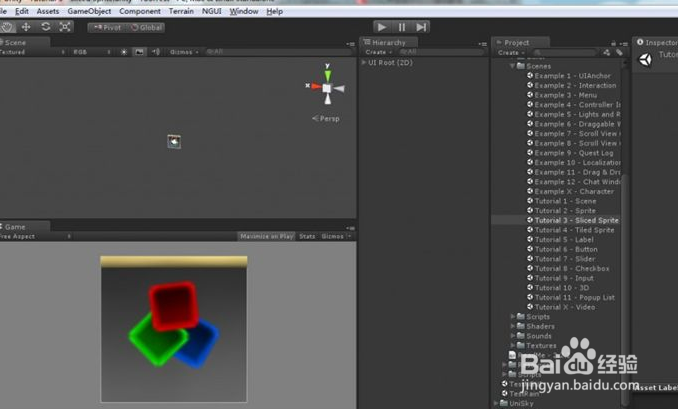Click the center cube of scene gizmo
The width and height of the screenshot is (678, 409).
pyautogui.click(x=327, y=88)
